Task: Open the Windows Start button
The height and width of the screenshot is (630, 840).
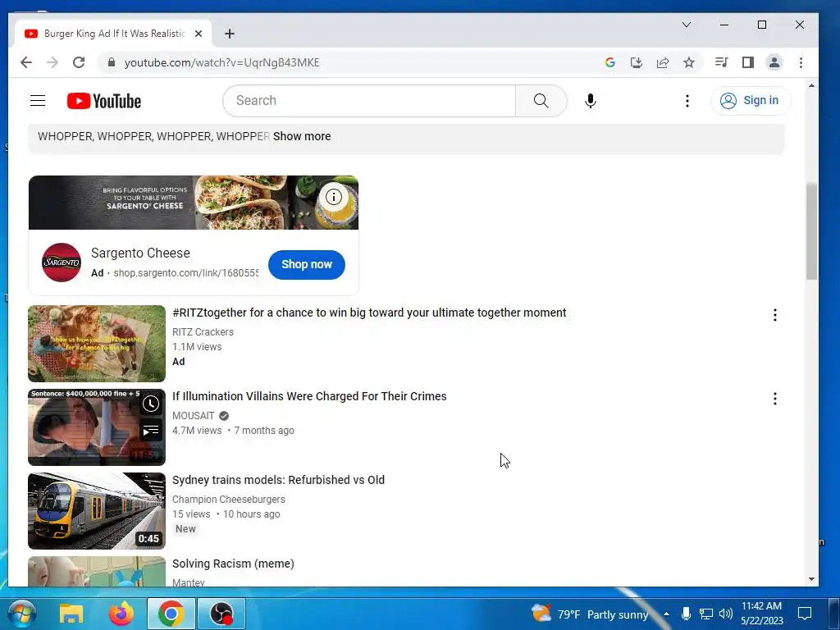Action: tap(22, 614)
